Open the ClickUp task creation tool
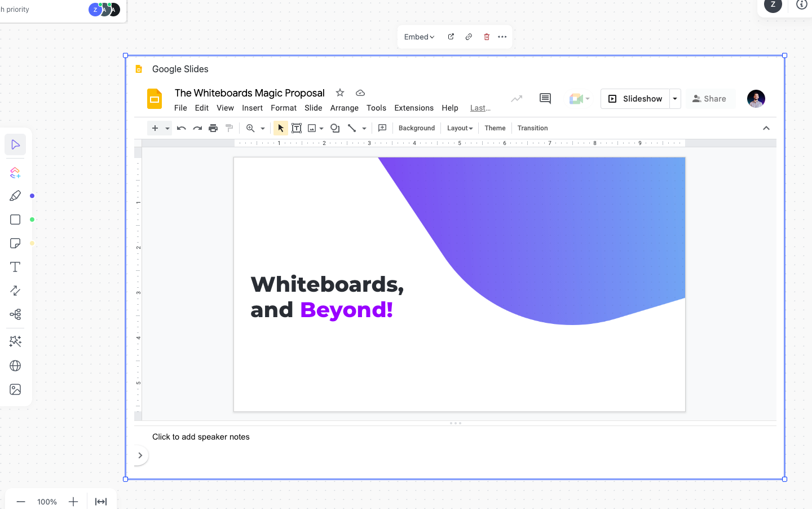Image resolution: width=812 pixels, height=509 pixels. (15, 172)
